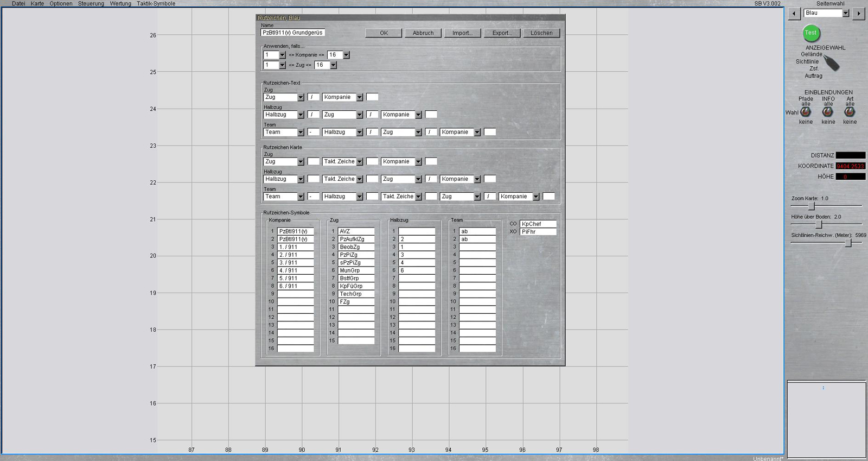Open the Taktik-Symbole menu
This screenshot has width=868, height=461.
click(x=156, y=4)
